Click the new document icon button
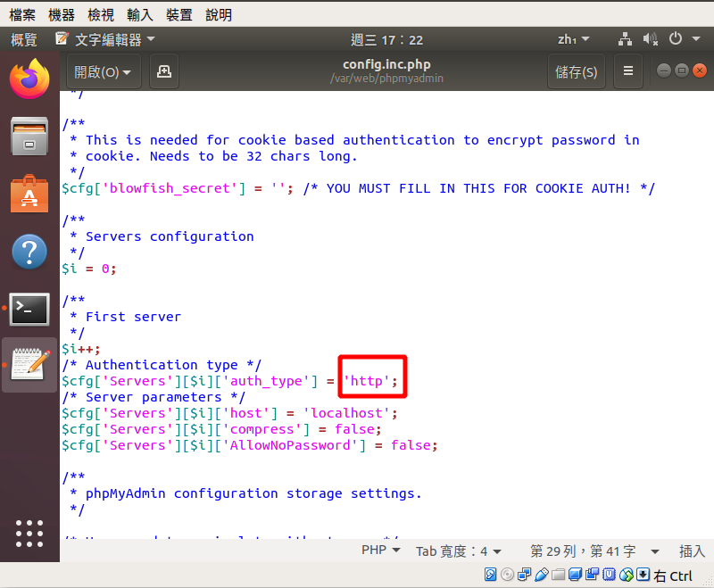 coord(164,71)
